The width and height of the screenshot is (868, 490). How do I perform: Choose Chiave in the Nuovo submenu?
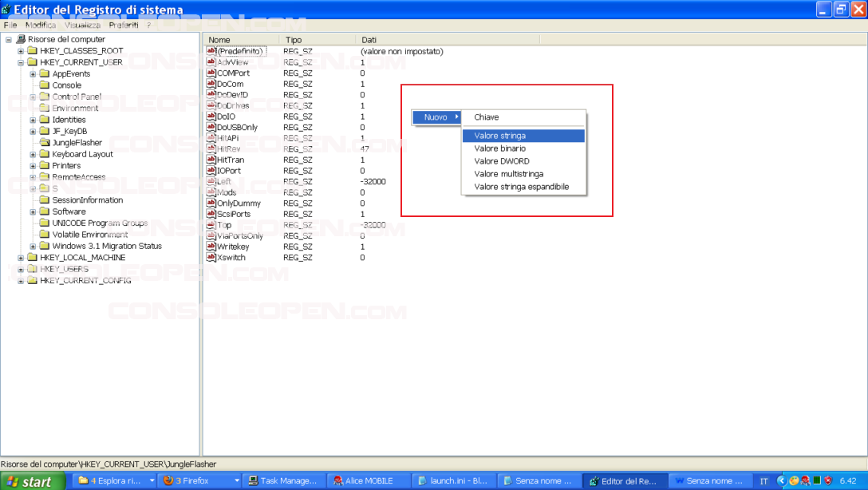tap(487, 117)
